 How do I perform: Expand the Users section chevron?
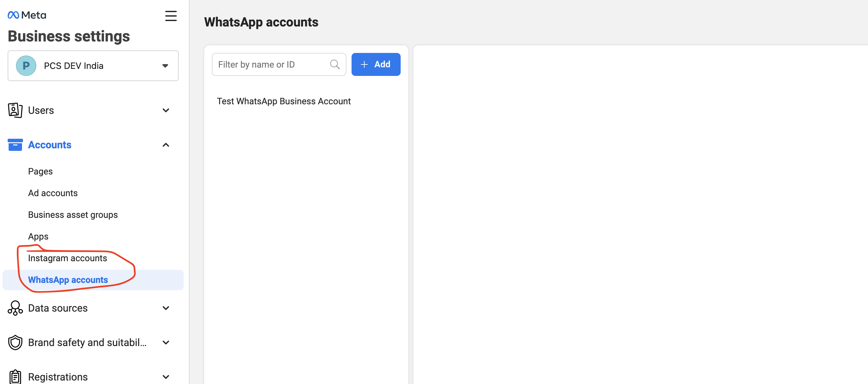[x=166, y=110]
